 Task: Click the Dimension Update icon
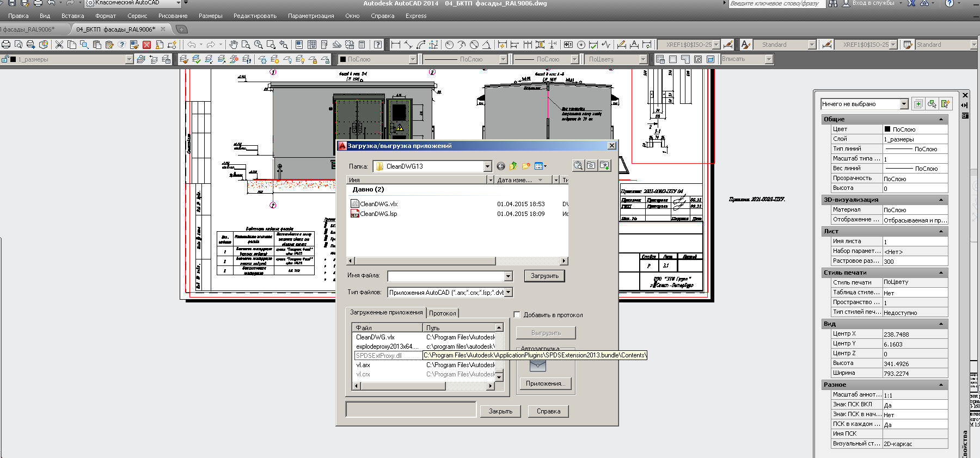(x=647, y=45)
